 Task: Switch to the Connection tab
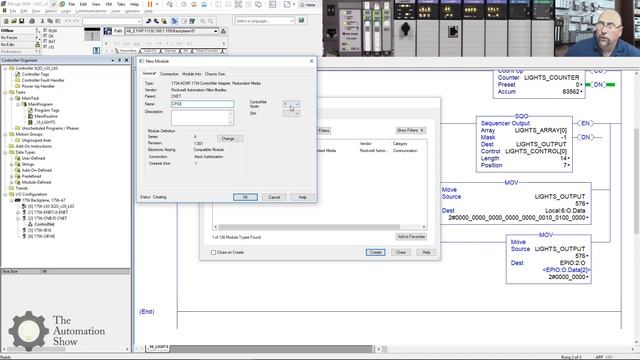[169, 74]
